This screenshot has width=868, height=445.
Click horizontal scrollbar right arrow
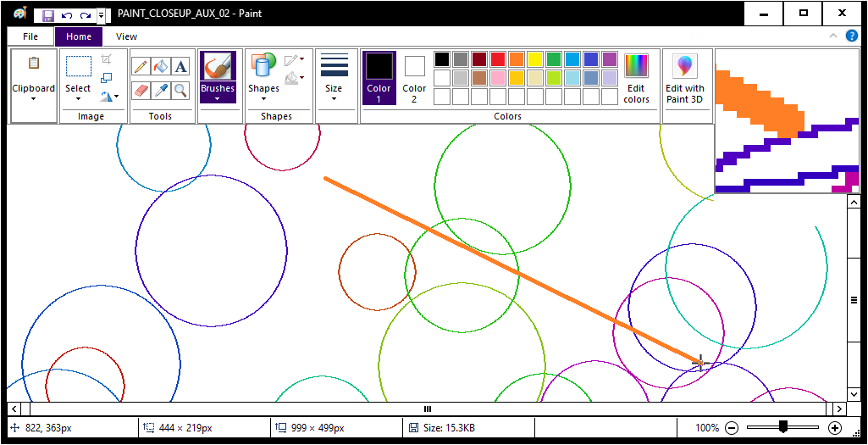(x=840, y=409)
